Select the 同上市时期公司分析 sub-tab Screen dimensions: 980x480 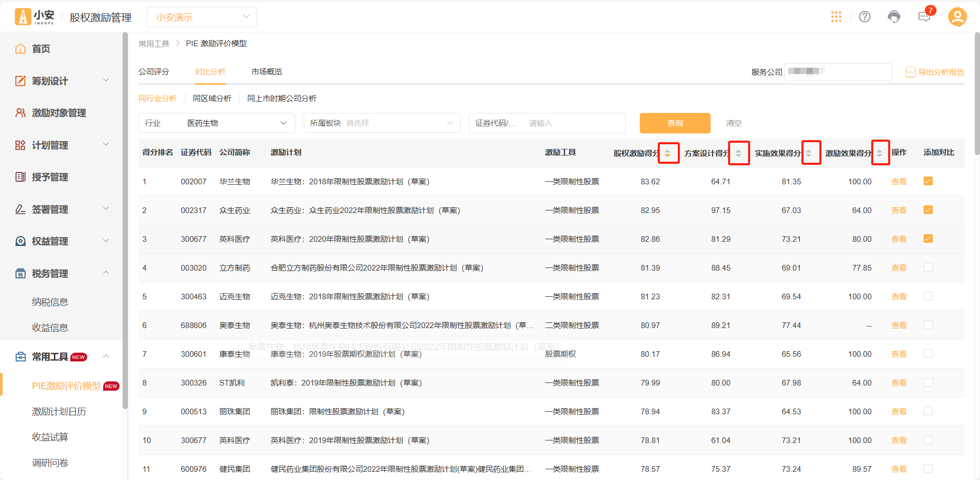(282, 99)
